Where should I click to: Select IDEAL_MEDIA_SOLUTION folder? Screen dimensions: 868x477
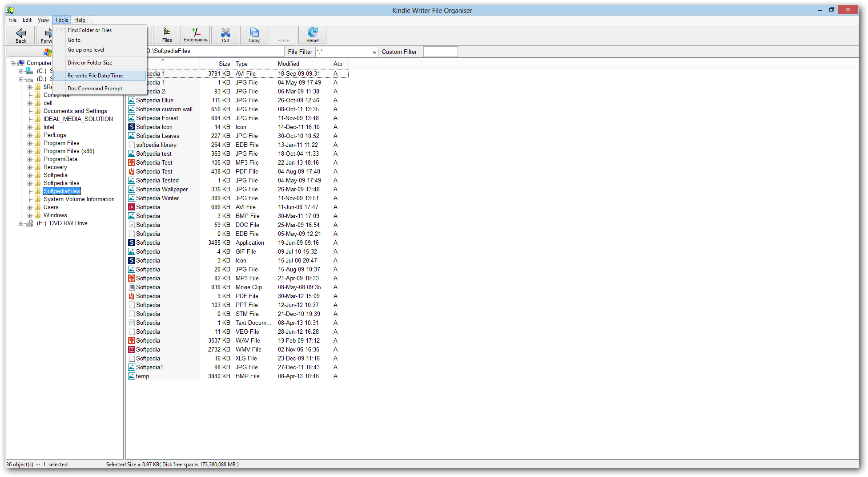click(x=78, y=119)
